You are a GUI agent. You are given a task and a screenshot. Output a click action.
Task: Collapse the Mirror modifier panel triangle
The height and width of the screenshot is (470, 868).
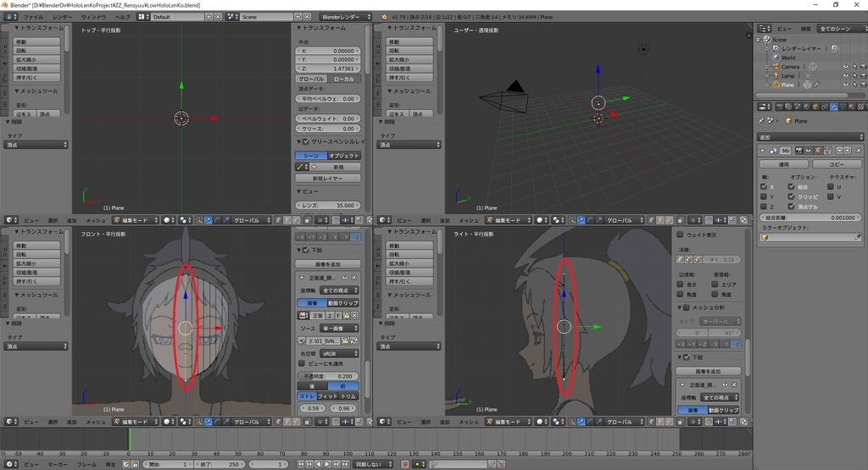[x=763, y=151]
